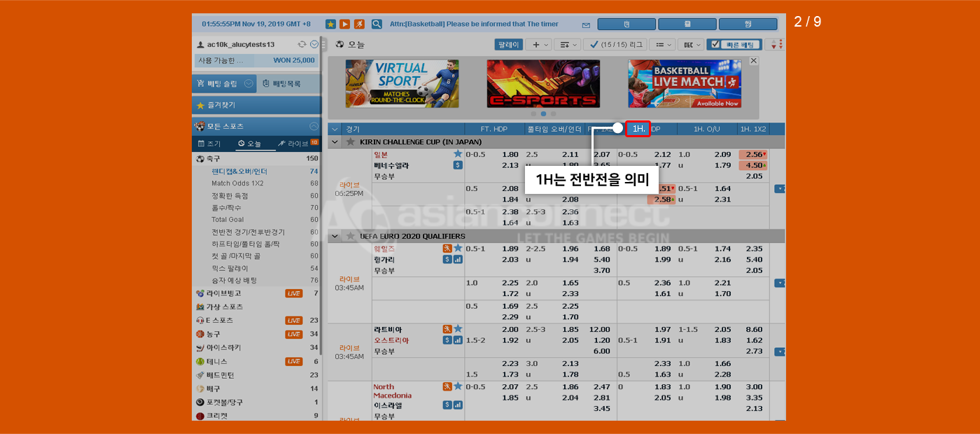This screenshot has height=434, width=980.
Task: Open the E-Sports banner
Action: tap(543, 83)
